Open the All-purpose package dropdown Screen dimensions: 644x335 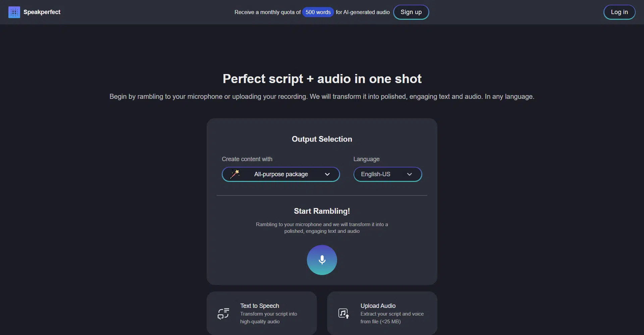pos(281,174)
